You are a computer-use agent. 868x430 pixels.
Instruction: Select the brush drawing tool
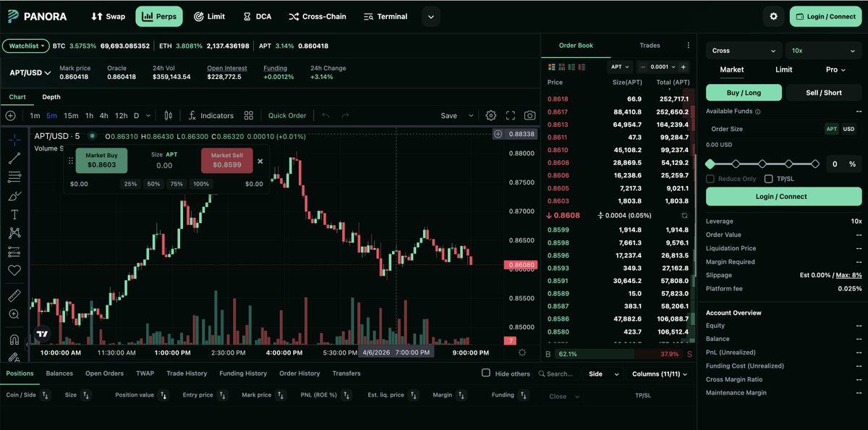[14, 195]
